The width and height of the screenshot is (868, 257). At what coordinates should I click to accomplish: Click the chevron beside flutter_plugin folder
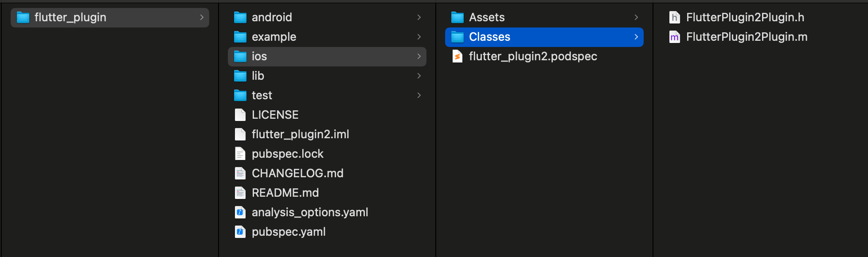pos(202,17)
